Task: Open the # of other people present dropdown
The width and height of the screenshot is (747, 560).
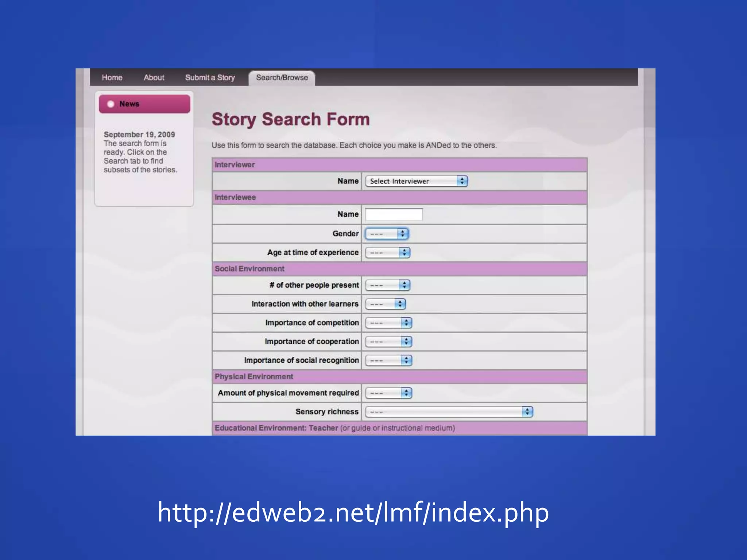Action: click(387, 285)
